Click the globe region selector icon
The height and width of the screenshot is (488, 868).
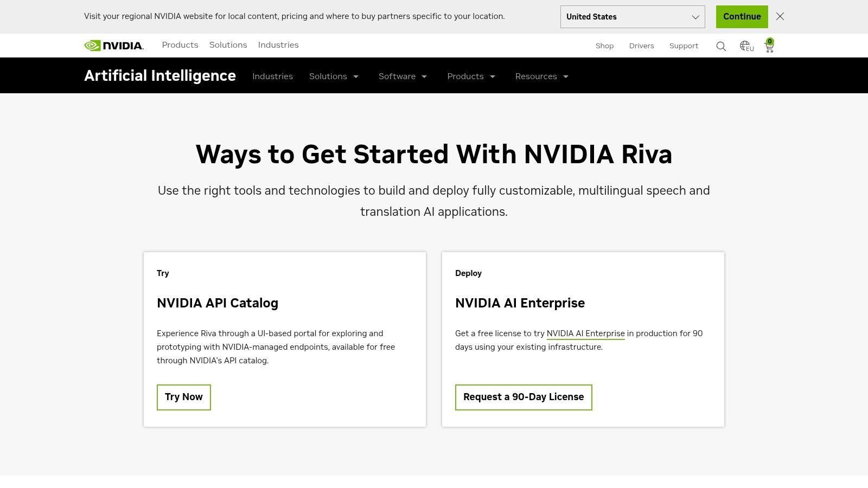pos(746,46)
